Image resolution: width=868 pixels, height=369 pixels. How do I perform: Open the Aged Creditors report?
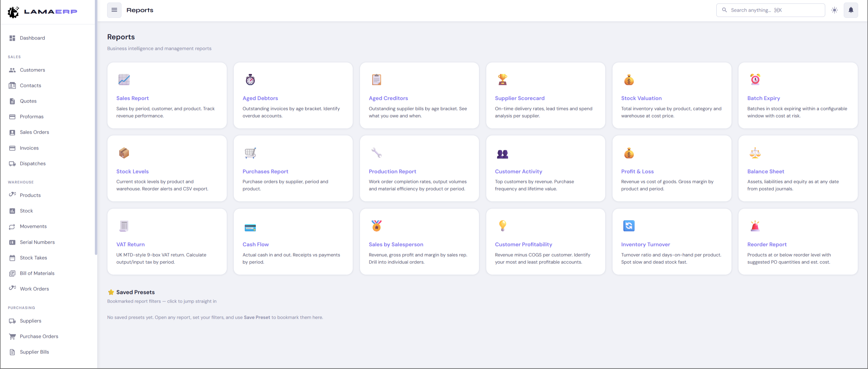(x=388, y=98)
